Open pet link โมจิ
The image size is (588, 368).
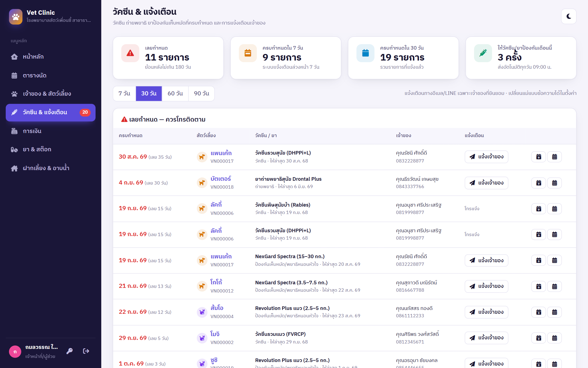coord(215,334)
